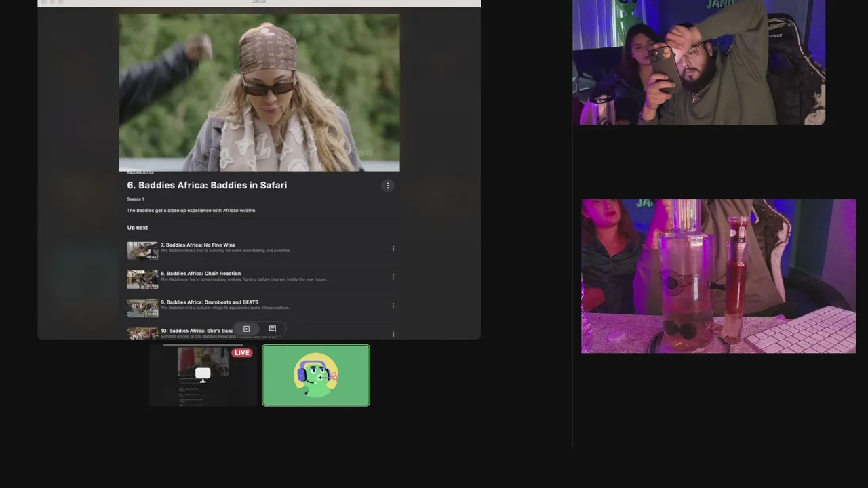Select the upper webcam feed with the phone
Viewport: 868px width, 488px height.
[698, 62]
